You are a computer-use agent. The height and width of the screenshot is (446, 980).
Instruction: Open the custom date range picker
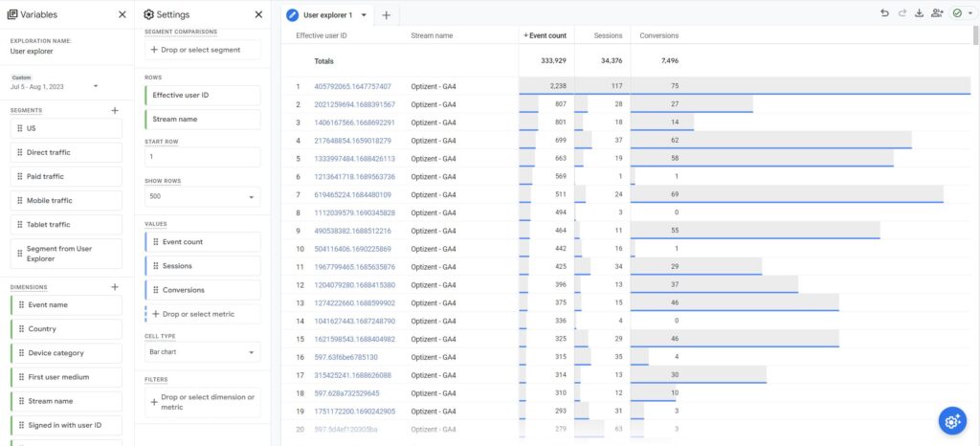56,86
